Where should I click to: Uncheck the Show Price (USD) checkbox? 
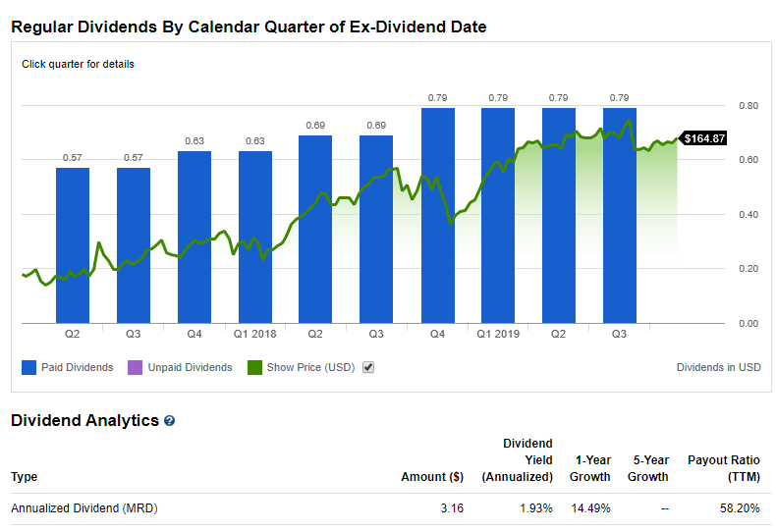click(x=368, y=367)
